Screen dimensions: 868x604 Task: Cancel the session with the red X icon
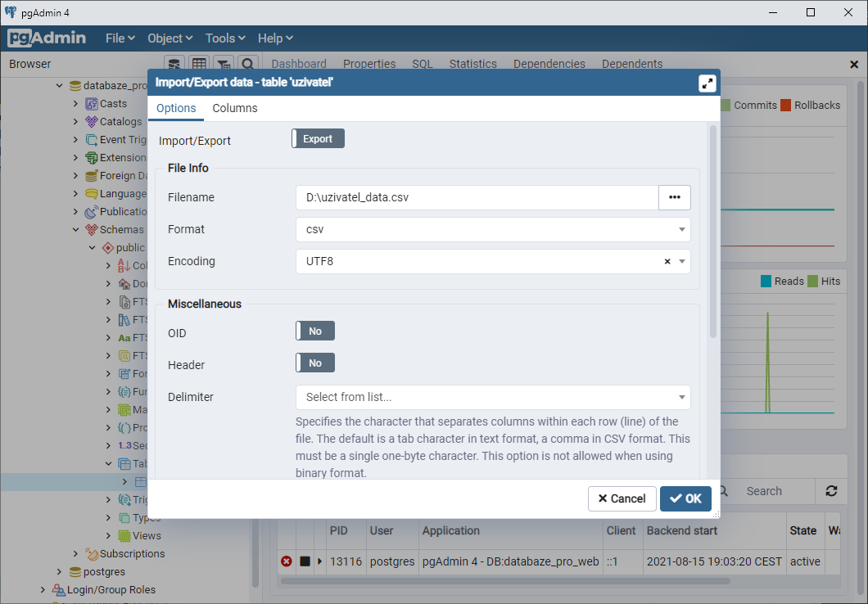(x=286, y=561)
